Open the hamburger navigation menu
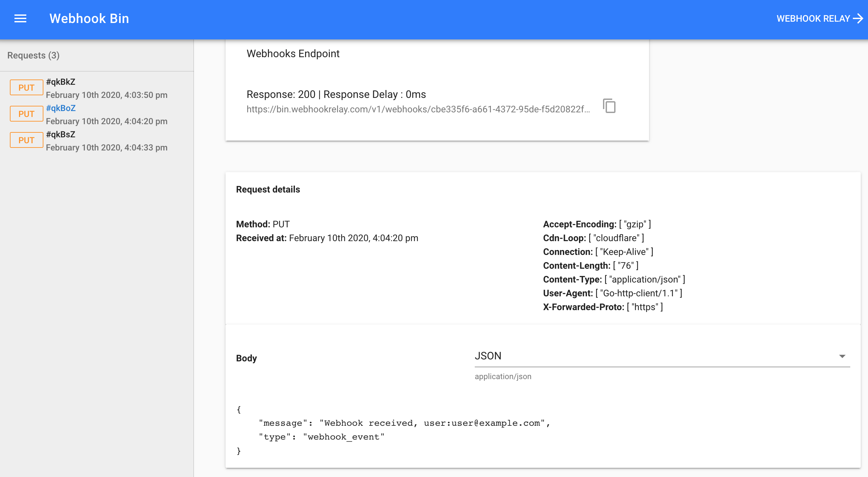868x477 pixels. [x=20, y=18]
